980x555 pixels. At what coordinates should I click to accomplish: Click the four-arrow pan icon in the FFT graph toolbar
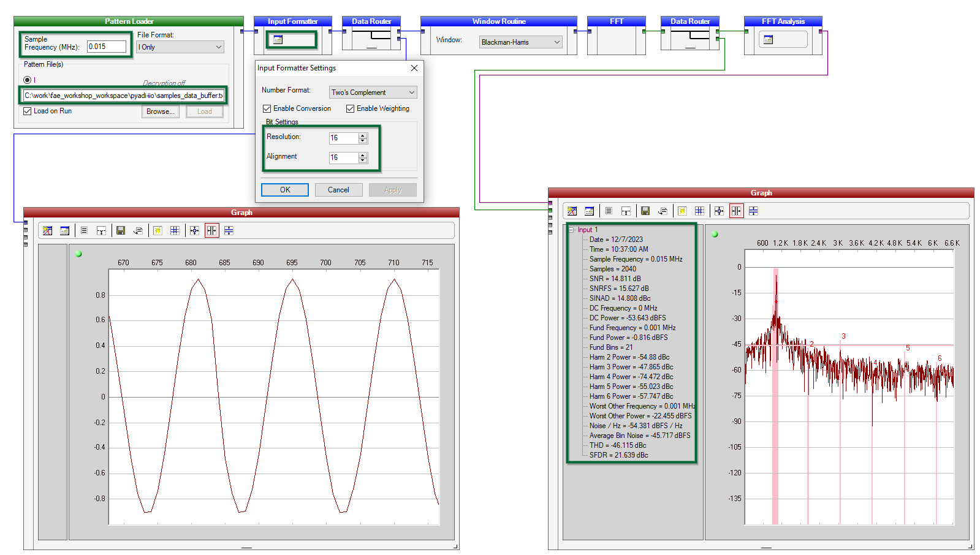tap(719, 211)
